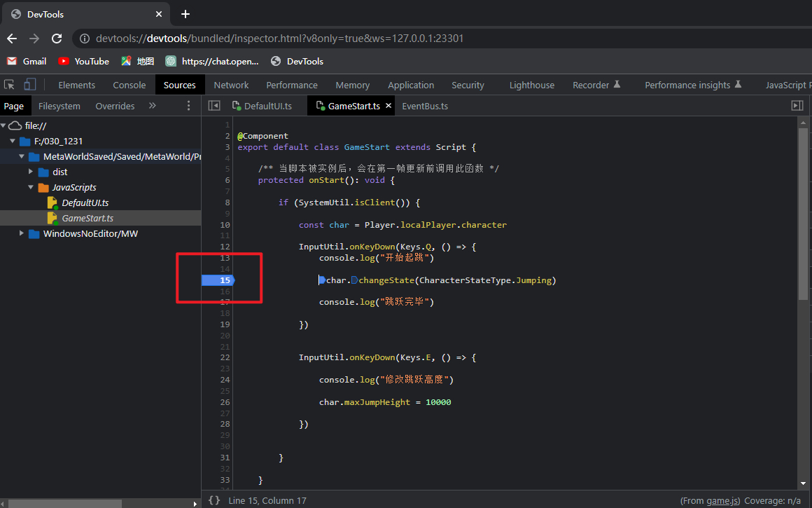Select the Overrides navigator tab
This screenshot has height=508, width=812.
click(115, 106)
